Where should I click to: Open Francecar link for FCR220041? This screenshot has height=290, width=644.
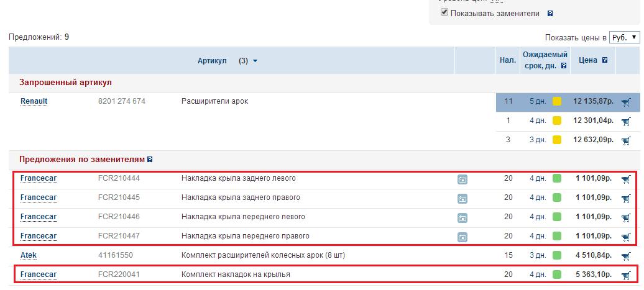point(39,274)
